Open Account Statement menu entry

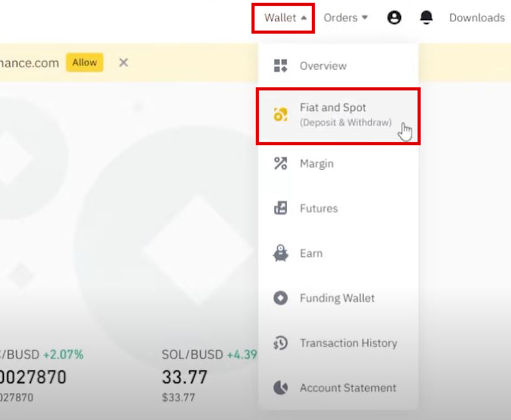(x=339, y=388)
